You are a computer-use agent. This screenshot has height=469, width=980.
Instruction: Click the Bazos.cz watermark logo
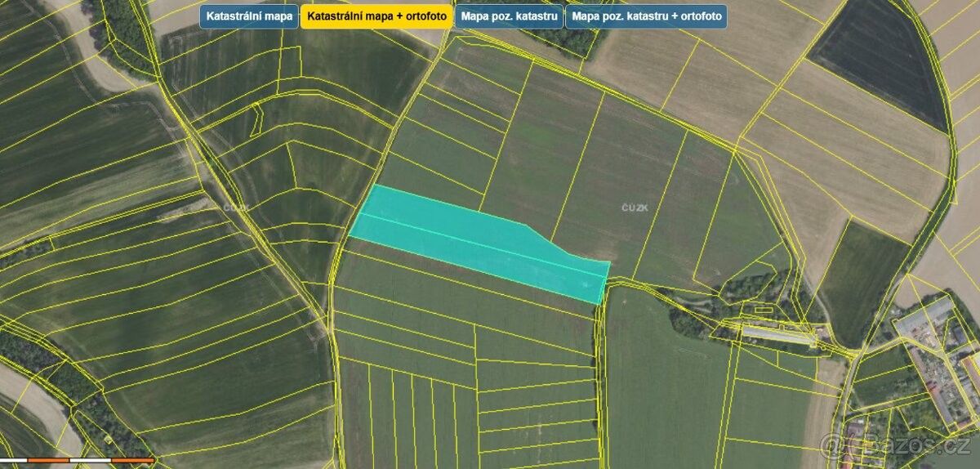[898, 446]
